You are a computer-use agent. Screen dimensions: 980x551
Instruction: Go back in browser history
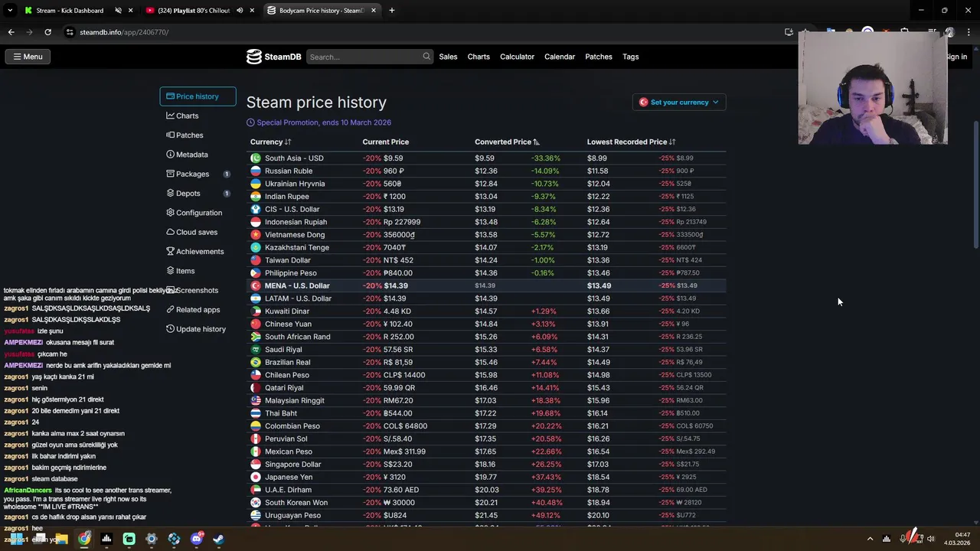[x=11, y=32]
